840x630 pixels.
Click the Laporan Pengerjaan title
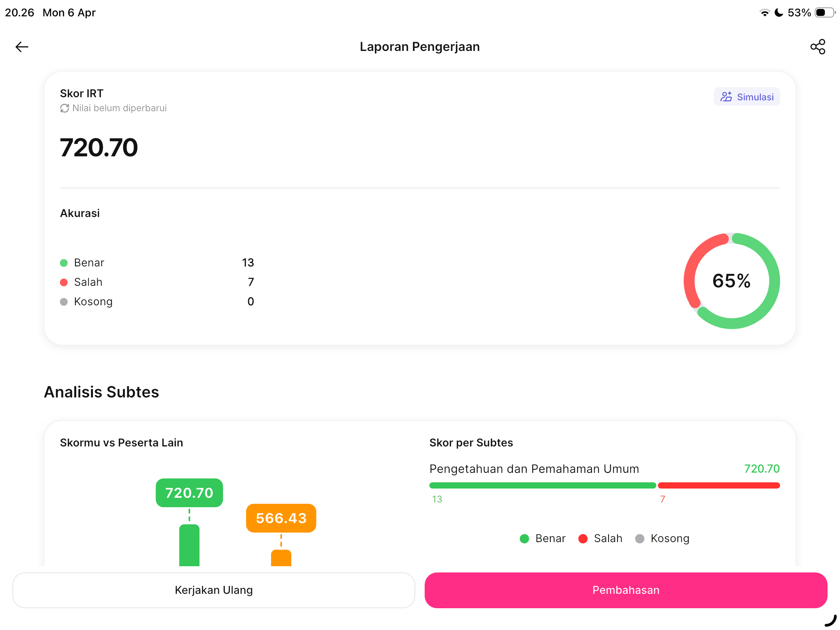coord(420,47)
